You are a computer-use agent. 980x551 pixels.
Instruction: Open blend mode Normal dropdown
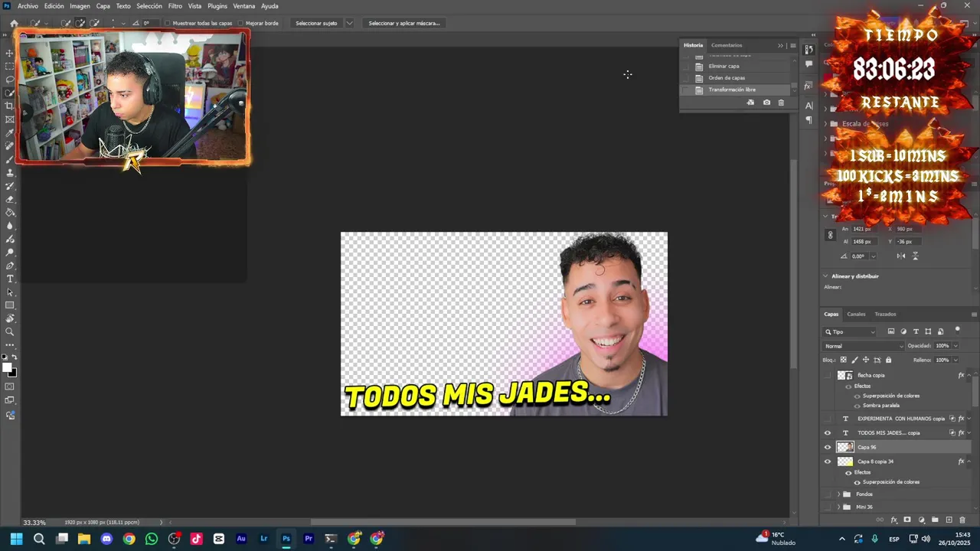click(x=864, y=346)
